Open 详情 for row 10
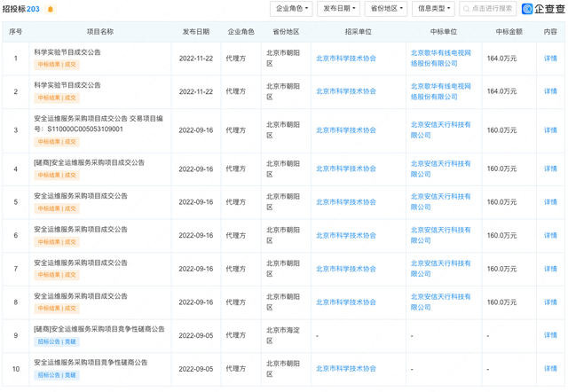Viewport: 568px width, 392px height. [550, 369]
